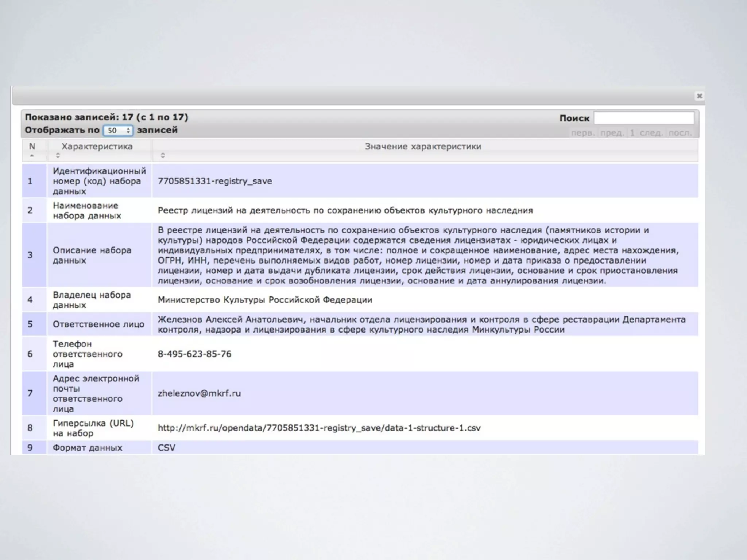Click the dataset CSV hyperlink URL
Viewport: 747px width, 560px height.
point(319,428)
